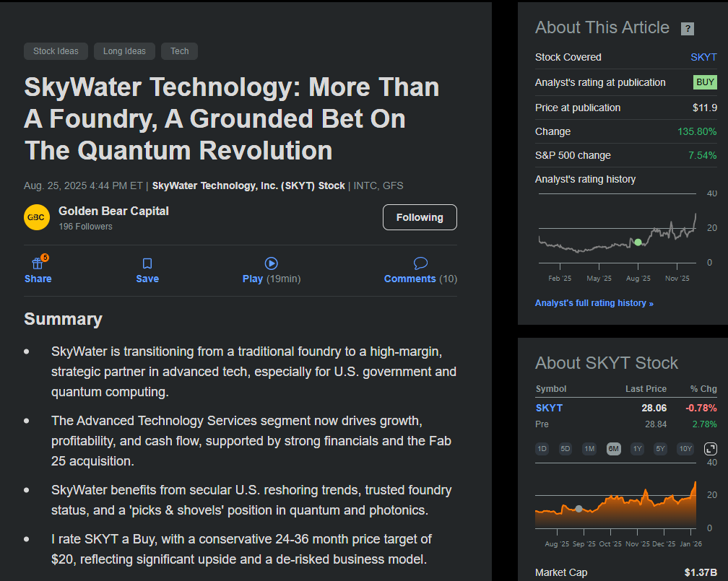Click the S&P 500 change 7.54% value
Screen dimensions: 728x581
click(x=703, y=155)
